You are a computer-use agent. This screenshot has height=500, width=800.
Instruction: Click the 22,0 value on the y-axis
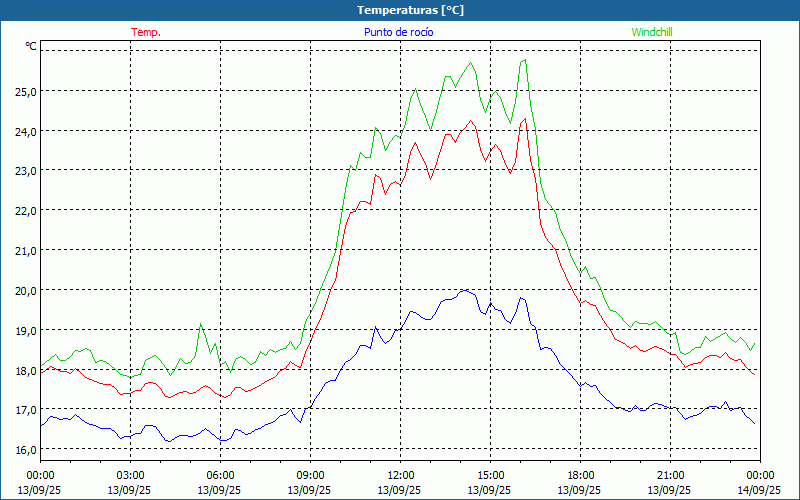[x=25, y=211]
